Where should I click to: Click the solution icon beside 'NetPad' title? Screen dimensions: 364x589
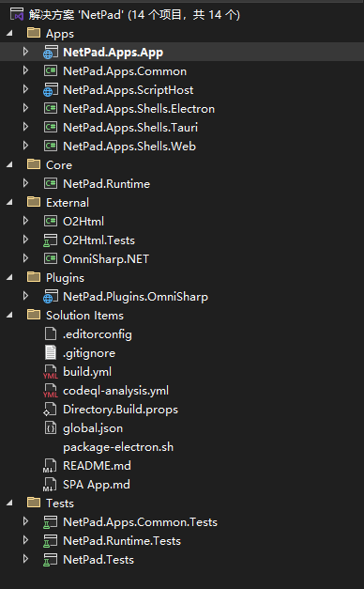coord(17,15)
